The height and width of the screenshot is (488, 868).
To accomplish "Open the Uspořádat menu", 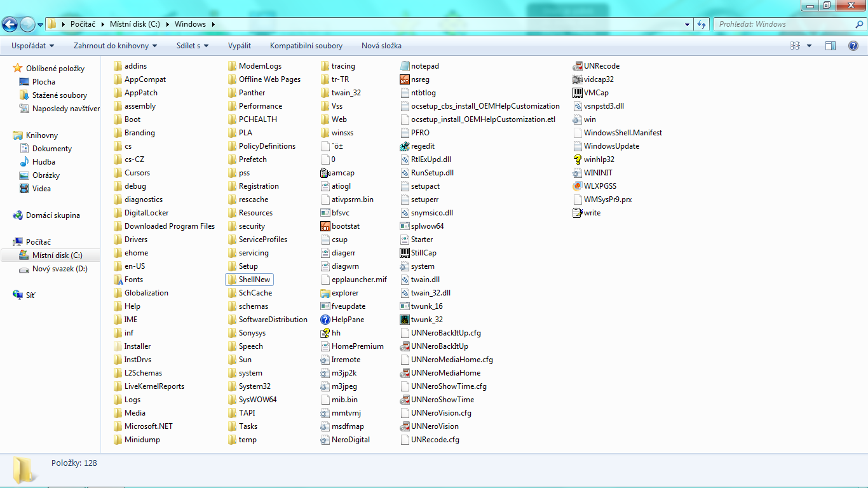I will pos(32,46).
